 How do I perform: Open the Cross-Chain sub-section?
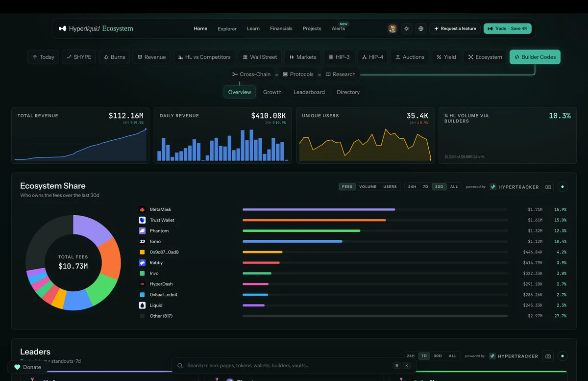click(x=251, y=75)
